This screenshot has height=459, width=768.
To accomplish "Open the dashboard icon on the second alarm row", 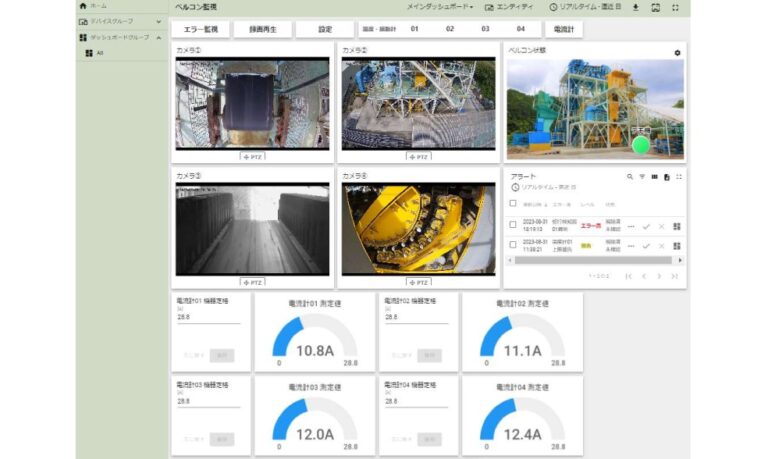I will coord(677,246).
